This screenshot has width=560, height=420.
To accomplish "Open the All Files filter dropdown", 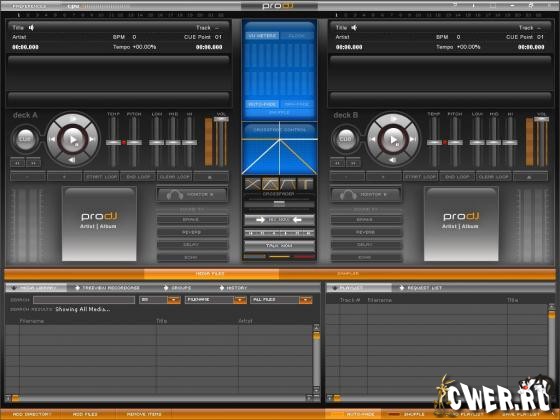I will [306, 300].
